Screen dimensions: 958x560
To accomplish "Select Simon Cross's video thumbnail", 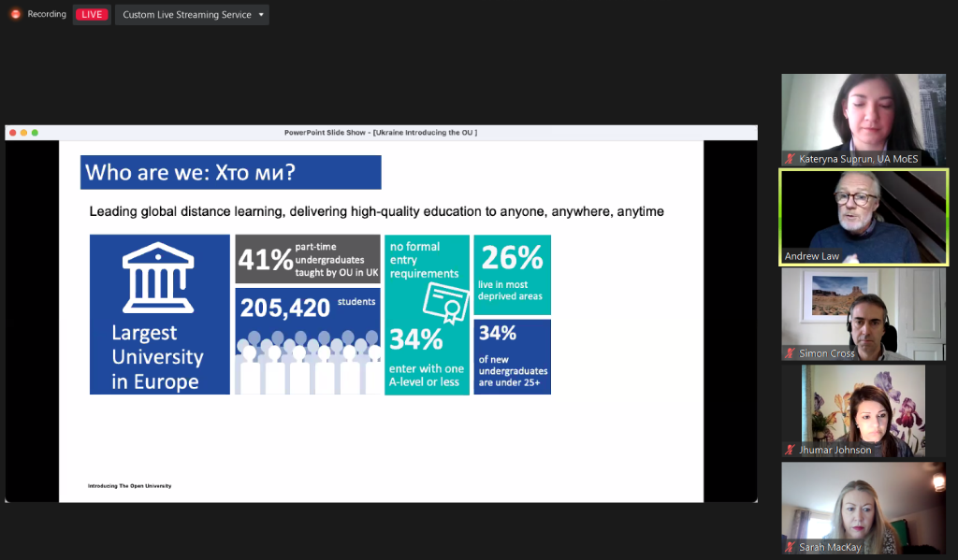I will click(x=864, y=314).
